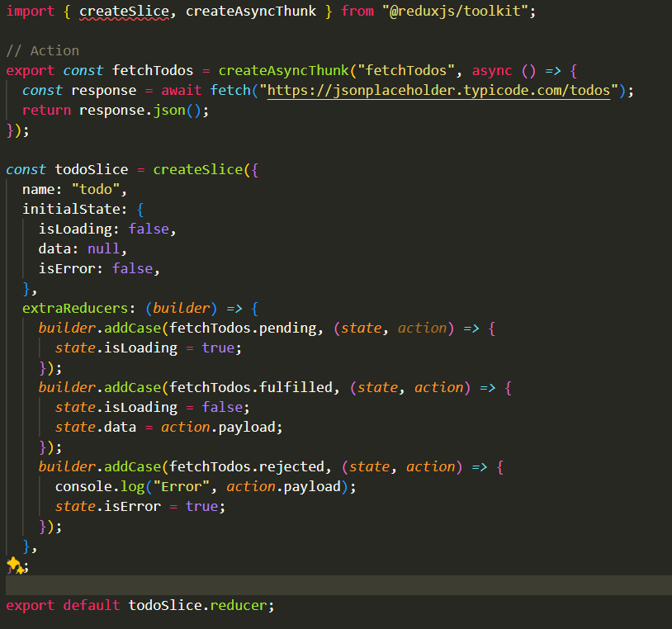The width and height of the screenshot is (672, 629).
Task: Open the jsonplaceholder todos URL link
Action: [x=438, y=91]
